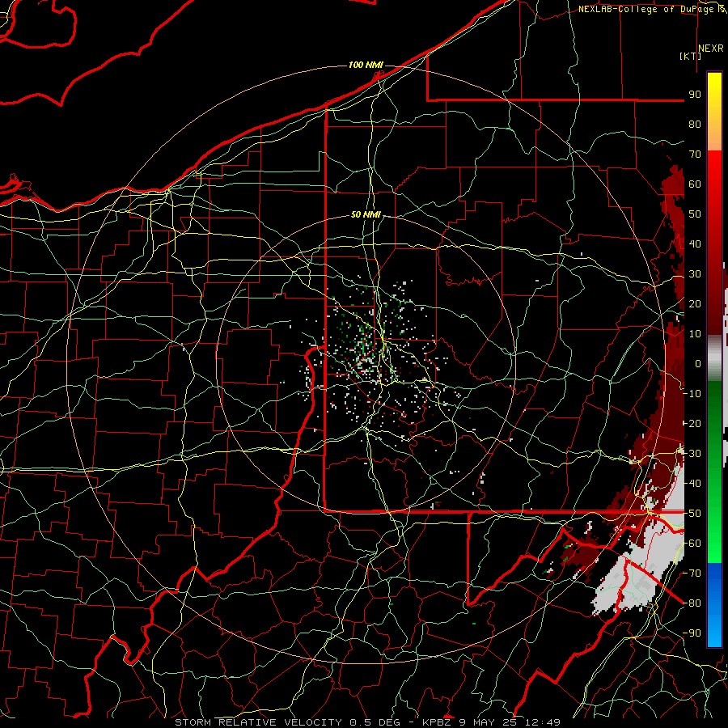
Task: Click the positive 90 scale value
Action: [695, 95]
